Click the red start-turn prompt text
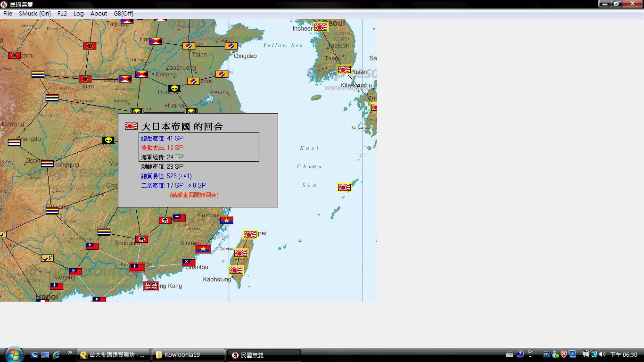This screenshot has width=644, height=362. tap(194, 195)
